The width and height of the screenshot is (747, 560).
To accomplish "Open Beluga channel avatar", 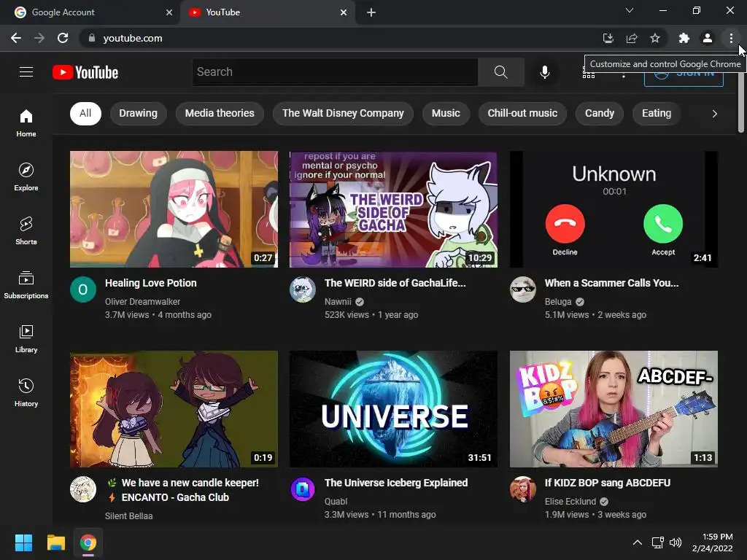I will (x=522, y=289).
